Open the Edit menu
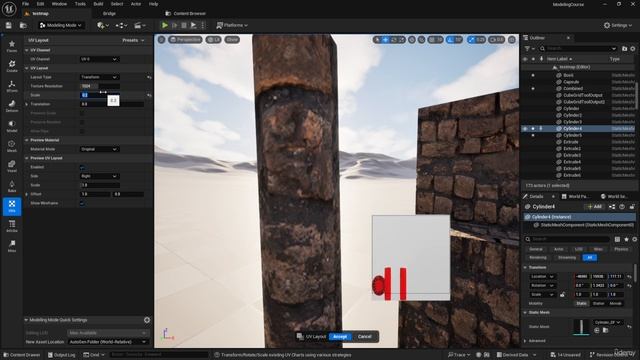Image resolution: width=640 pixels, height=360 pixels. tap(40, 4)
